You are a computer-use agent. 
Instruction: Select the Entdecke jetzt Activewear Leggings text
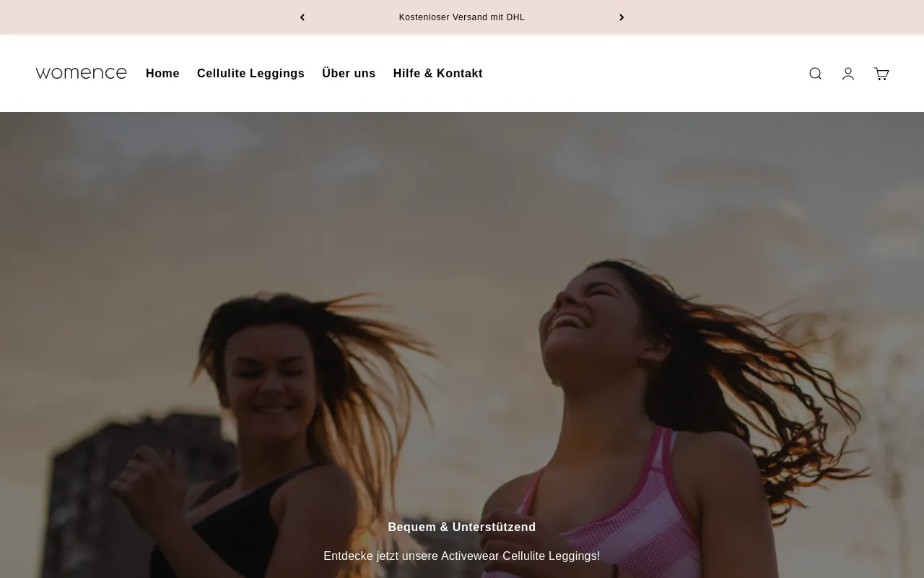click(462, 556)
